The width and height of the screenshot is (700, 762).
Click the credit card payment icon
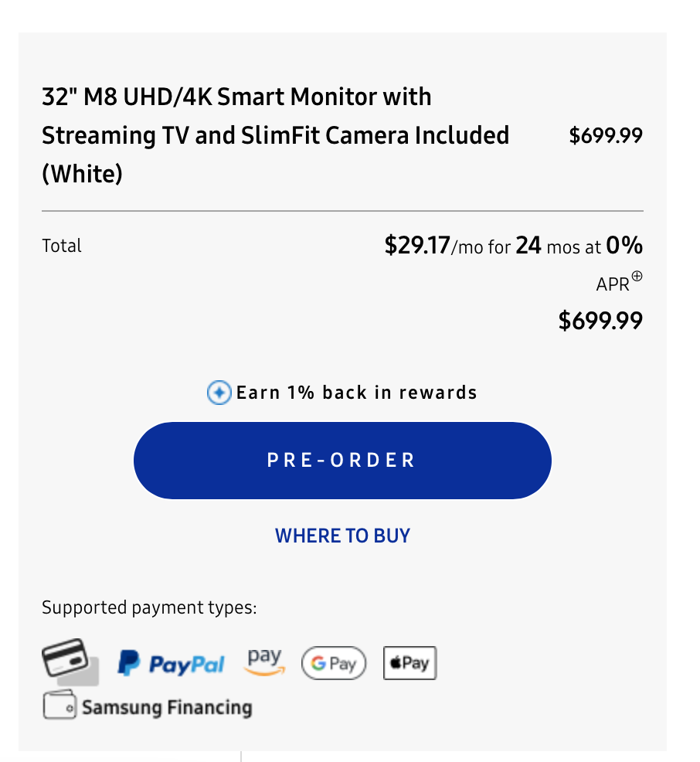pos(70,662)
